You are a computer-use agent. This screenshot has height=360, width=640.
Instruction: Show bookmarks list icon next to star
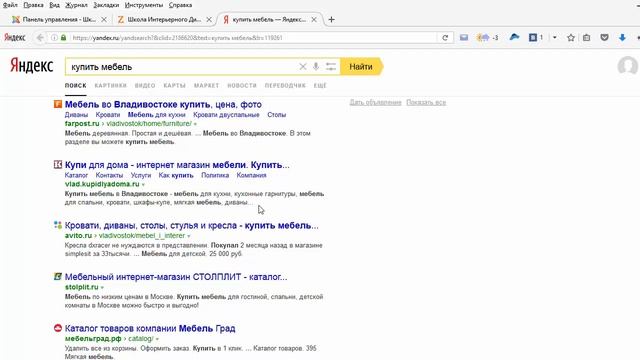587,38
